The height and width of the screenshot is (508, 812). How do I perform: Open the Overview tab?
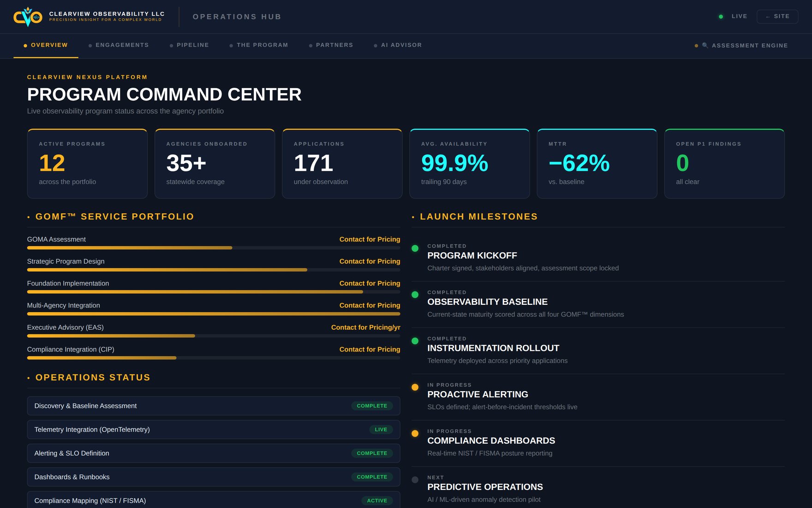[x=46, y=45]
